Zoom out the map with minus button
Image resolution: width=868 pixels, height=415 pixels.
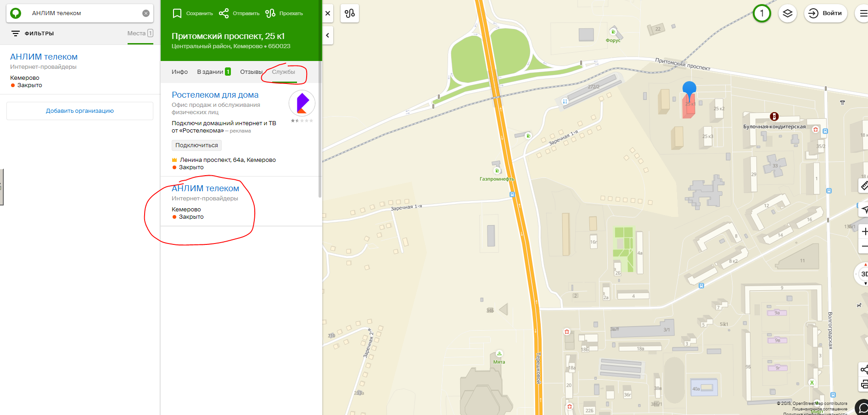click(x=864, y=247)
